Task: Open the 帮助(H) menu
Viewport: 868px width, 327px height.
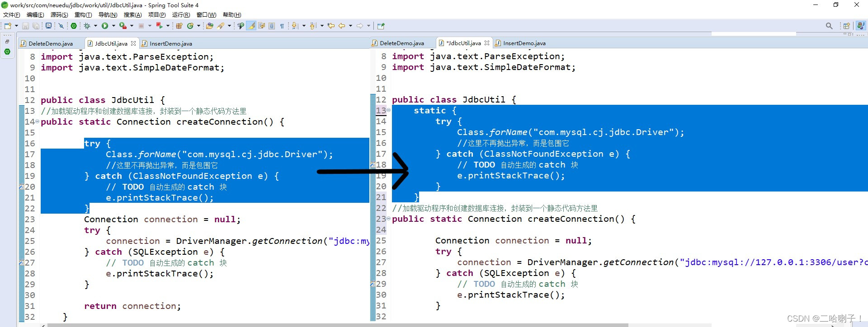Action: click(x=232, y=15)
